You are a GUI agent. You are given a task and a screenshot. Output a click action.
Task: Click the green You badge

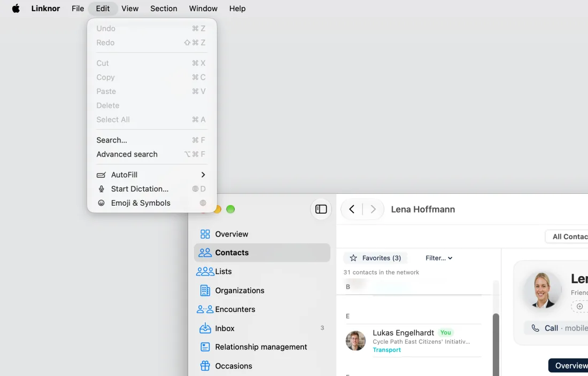[x=445, y=333]
